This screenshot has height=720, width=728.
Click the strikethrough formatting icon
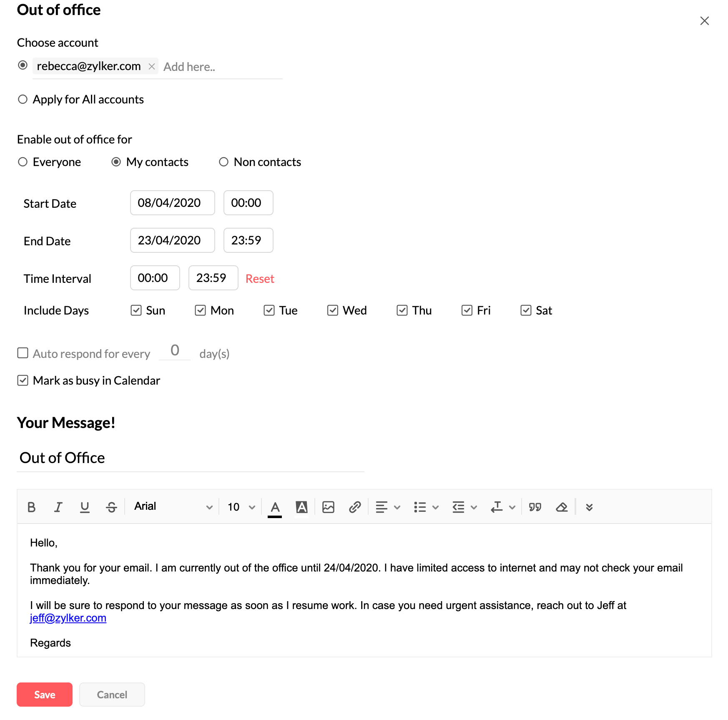[x=111, y=507]
